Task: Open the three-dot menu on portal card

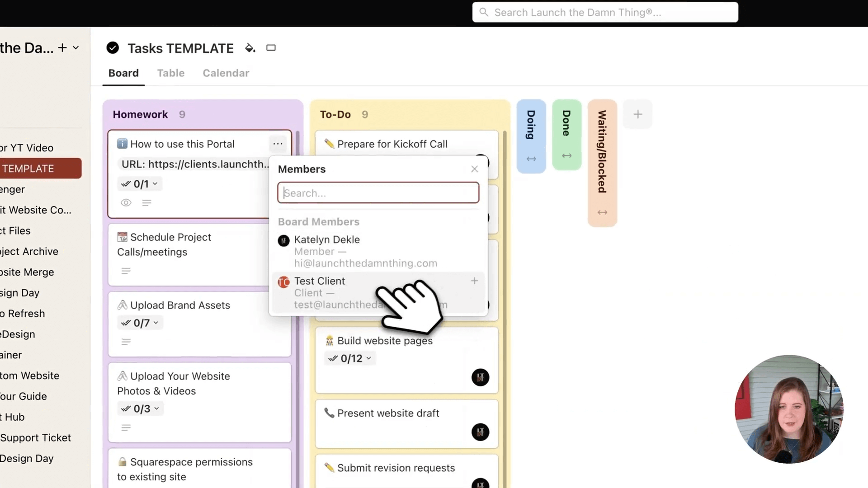Action: point(278,144)
